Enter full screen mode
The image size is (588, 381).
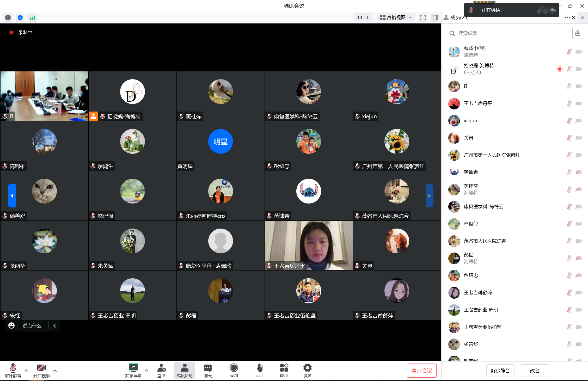coord(423,18)
